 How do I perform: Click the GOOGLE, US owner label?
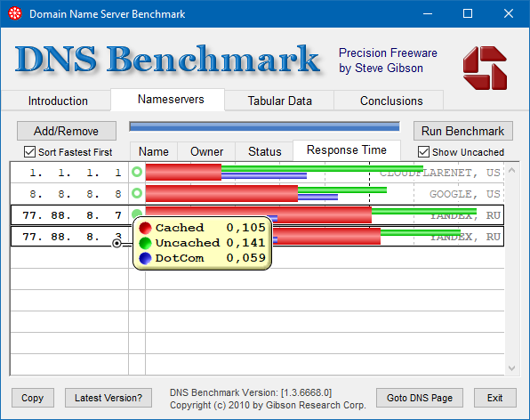(465, 194)
